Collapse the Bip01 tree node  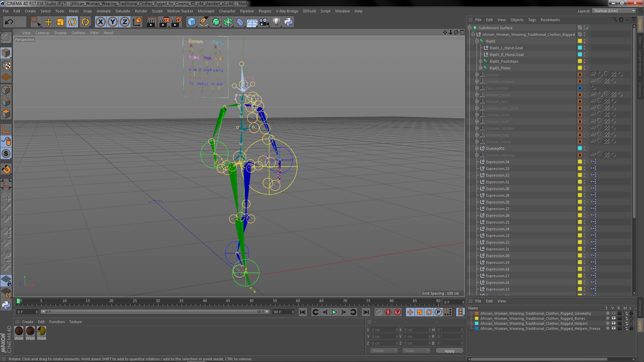(477, 41)
